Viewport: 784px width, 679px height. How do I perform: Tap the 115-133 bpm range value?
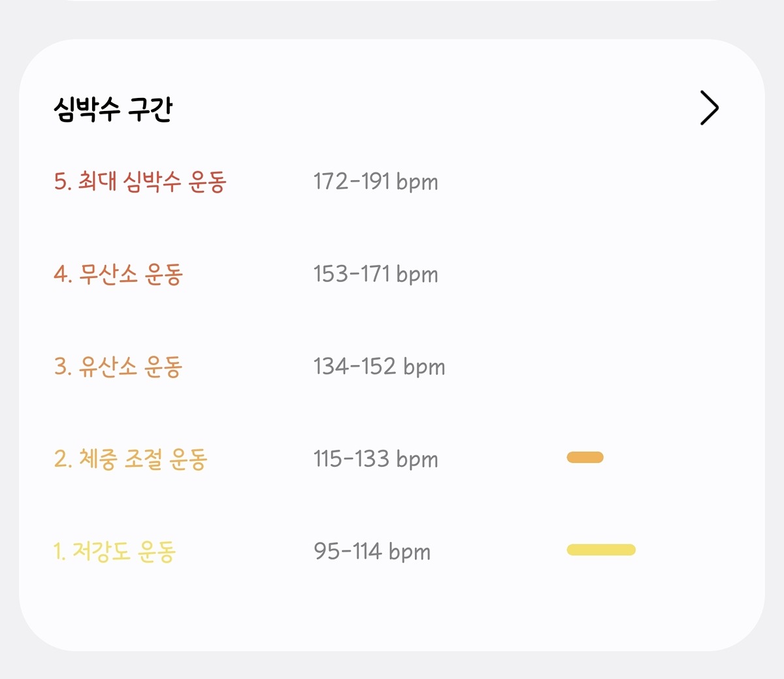tap(375, 459)
